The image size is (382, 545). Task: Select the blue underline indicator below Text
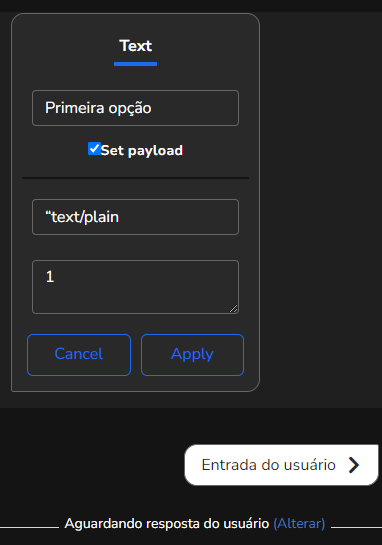(x=136, y=64)
